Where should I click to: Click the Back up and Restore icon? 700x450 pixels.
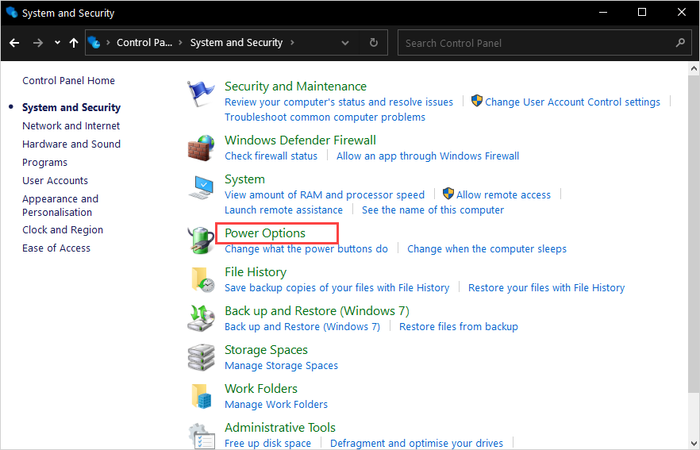pos(201,318)
